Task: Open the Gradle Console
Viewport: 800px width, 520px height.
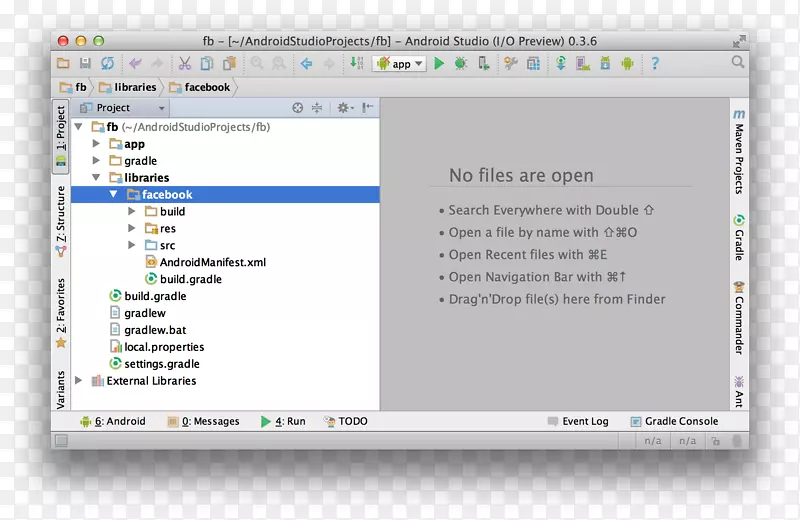Action: pyautogui.click(x=674, y=422)
